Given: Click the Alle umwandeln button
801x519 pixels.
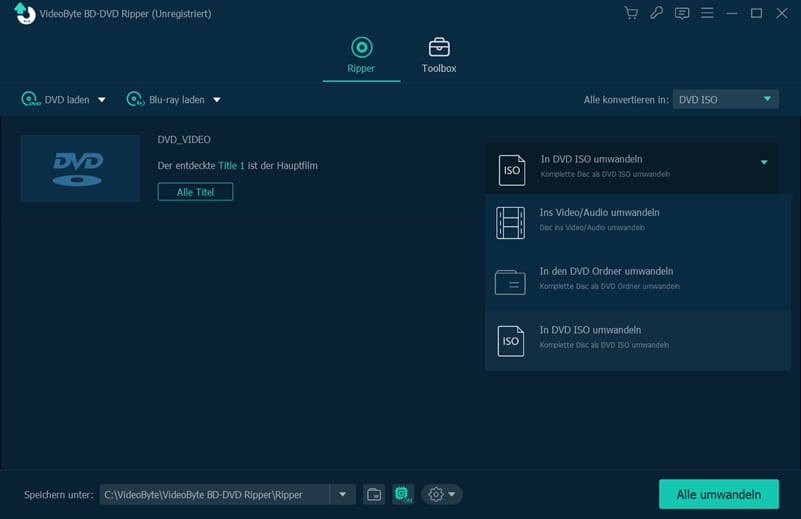Looking at the screenshot, I should coord(719,494).
